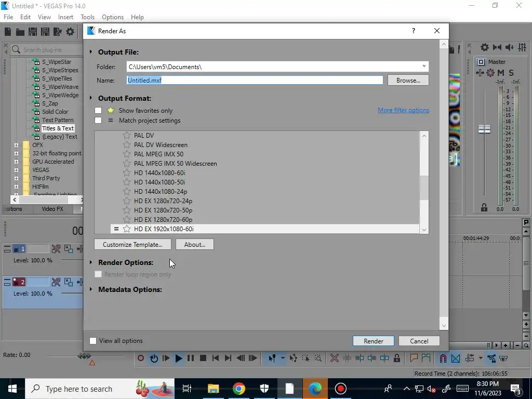Toggle the Automatic Crossfades icon
Screen dimensions: 532x399
(x=456, y=358)
